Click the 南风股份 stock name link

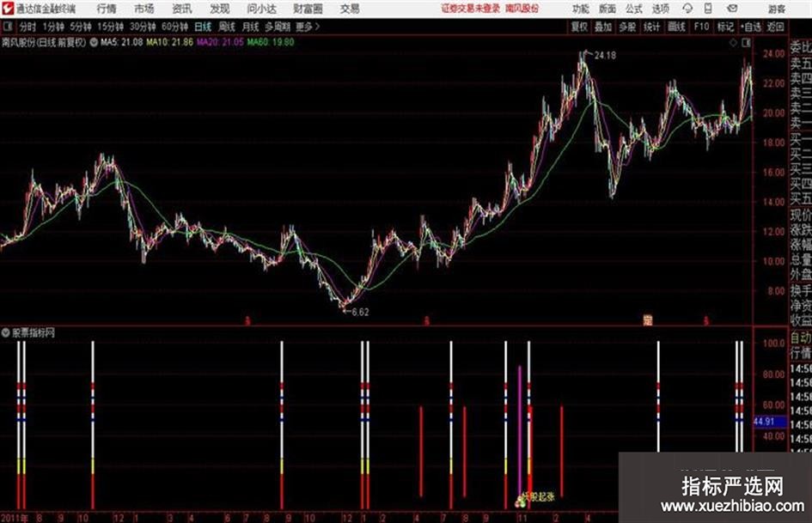[522, 9]
